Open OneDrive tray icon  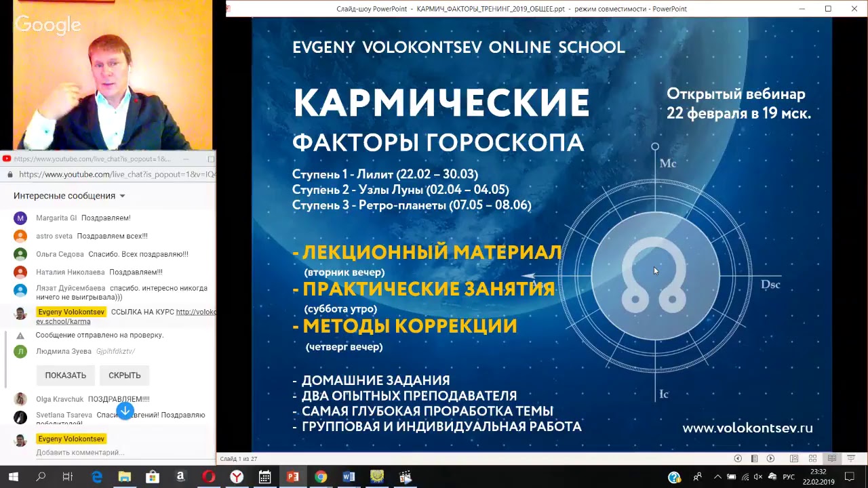point(772,477)
